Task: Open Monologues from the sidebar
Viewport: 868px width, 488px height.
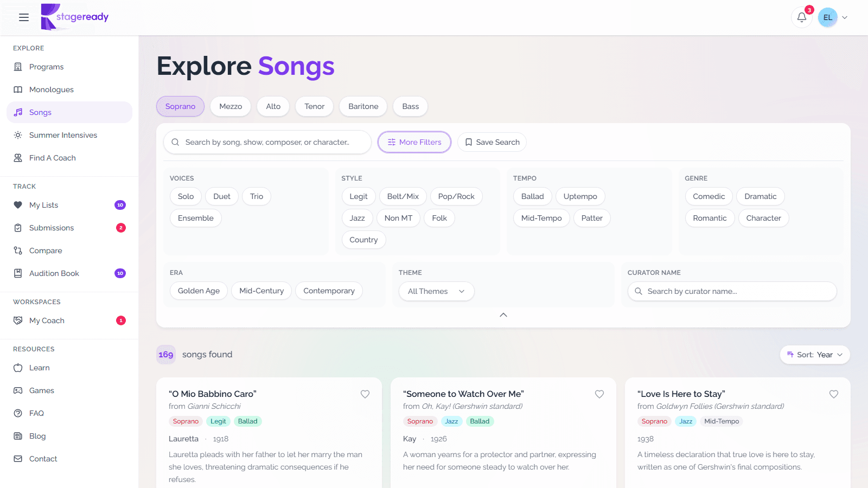Action: (69, 89)
